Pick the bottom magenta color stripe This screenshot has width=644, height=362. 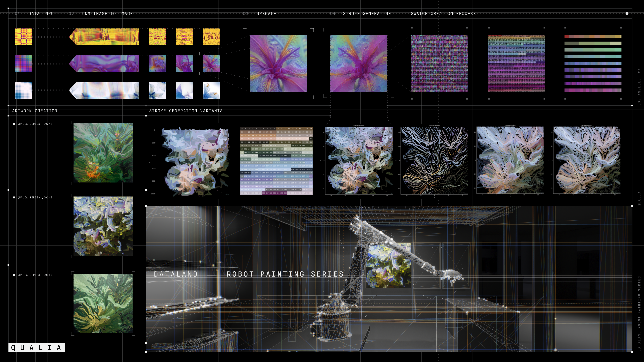click(593, 90)
